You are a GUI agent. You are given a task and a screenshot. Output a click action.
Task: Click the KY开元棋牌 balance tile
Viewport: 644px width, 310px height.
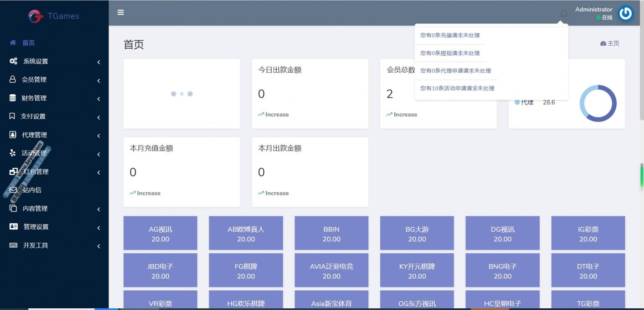pyautogui.click(x=417, y=271)
